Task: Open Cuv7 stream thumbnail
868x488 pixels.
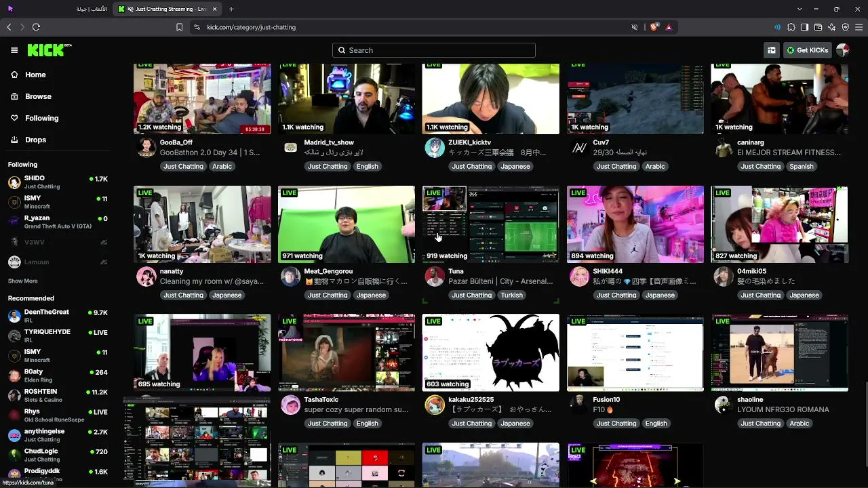Action: pos(635,99)
